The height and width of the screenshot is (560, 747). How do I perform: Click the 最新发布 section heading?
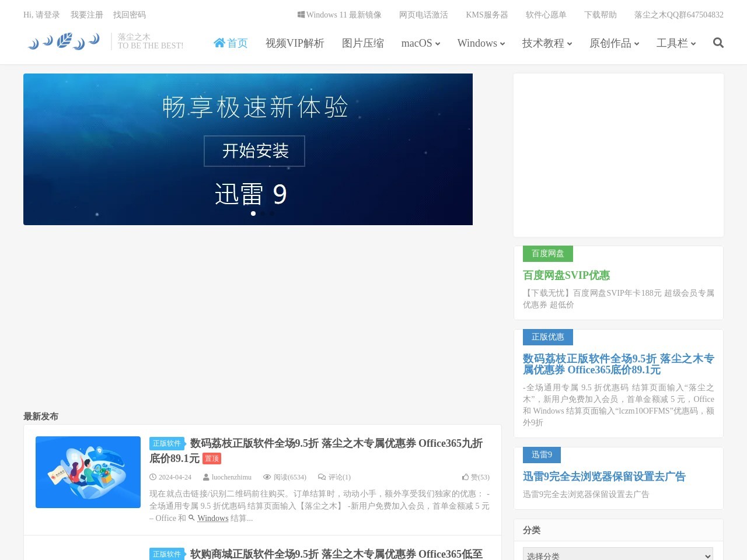coord(41,416)
